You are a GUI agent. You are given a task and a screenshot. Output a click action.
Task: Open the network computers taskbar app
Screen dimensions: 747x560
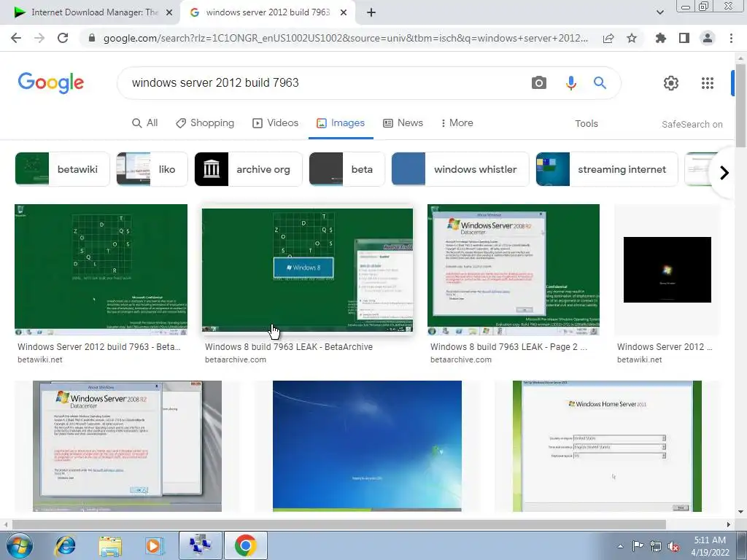pos(200,545)
